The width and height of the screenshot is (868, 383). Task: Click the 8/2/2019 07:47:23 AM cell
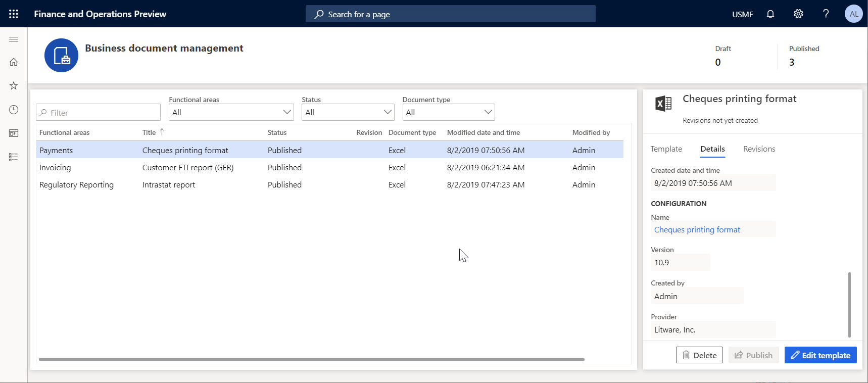pos(486,184)
